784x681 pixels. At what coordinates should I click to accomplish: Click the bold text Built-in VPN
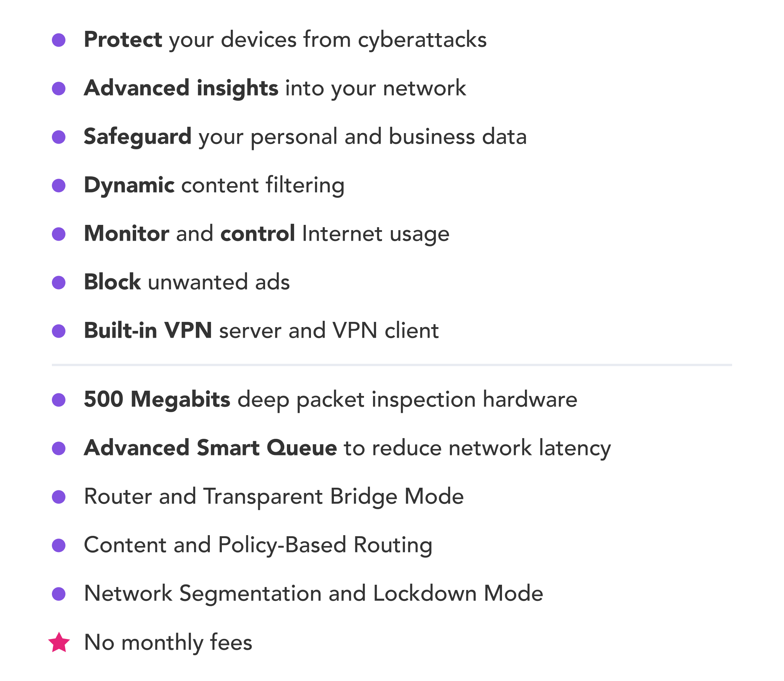pyautogui.click(x=148, y=330)
